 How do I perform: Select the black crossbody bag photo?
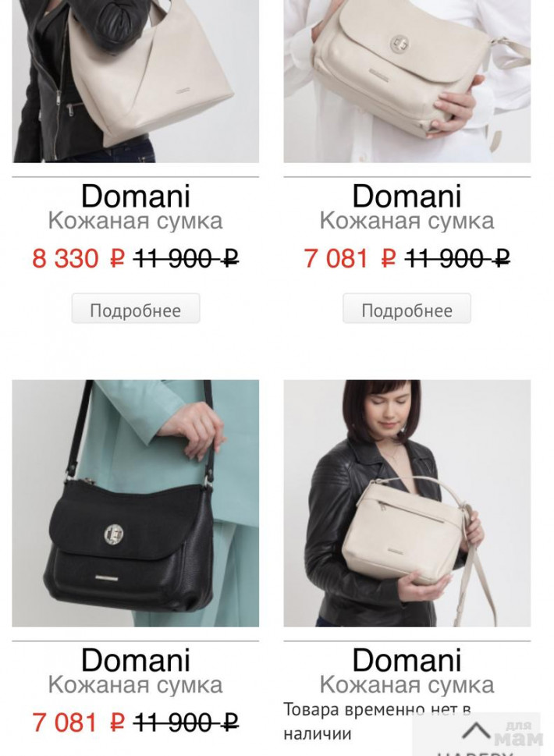click(136, 503)
